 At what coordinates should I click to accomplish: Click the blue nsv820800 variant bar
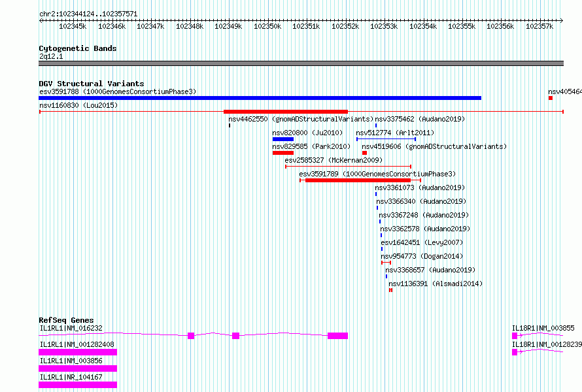pyautogui.click(x=283, y=139)
